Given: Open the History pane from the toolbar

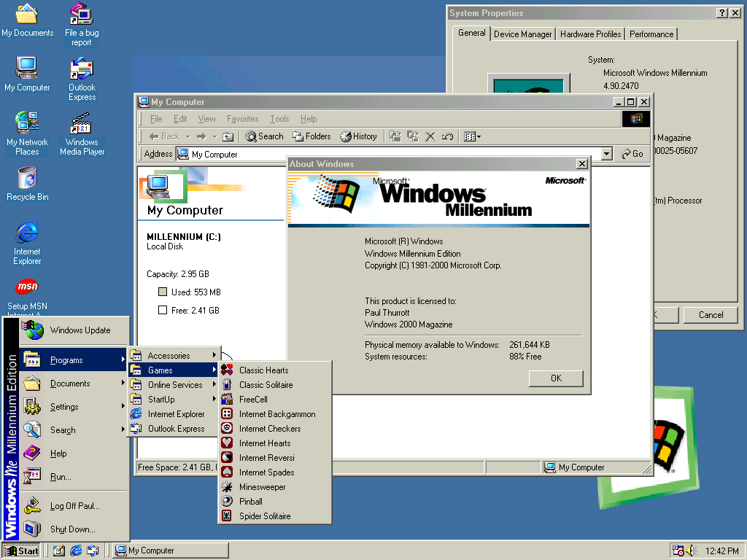Looking at the screenshot, I should point(358,136).
